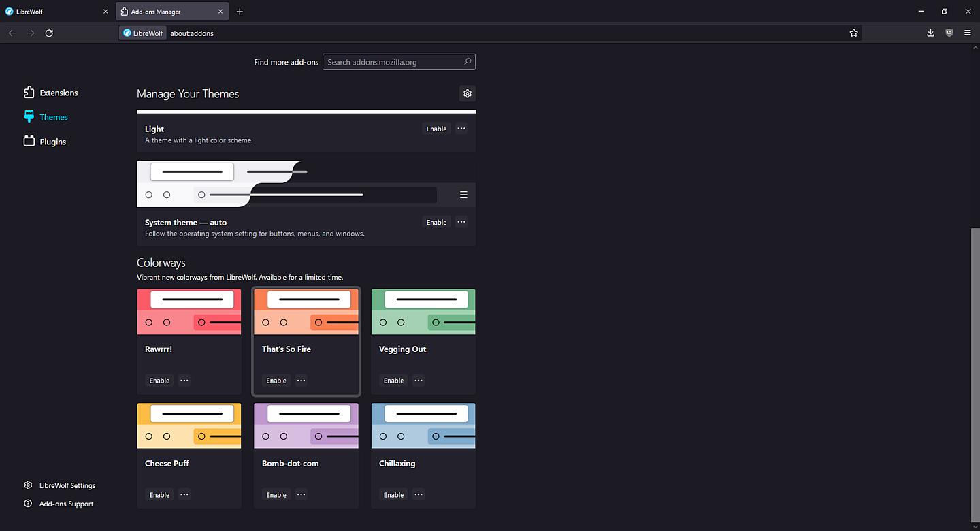Image resolution: width=980 pixels, height=531 pixels.
Task: Click the gear tools icon for themes
Action: (x=467, y=93)
